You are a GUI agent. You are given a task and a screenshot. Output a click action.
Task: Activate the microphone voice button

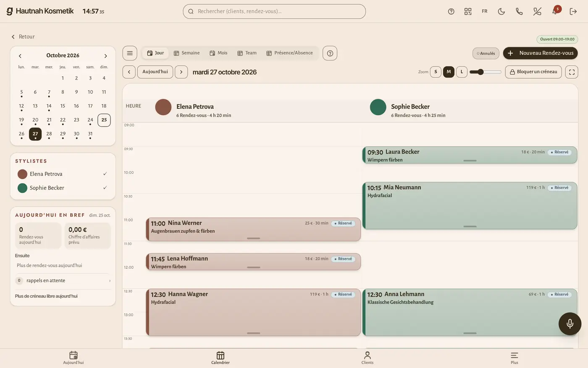(570, 323)
